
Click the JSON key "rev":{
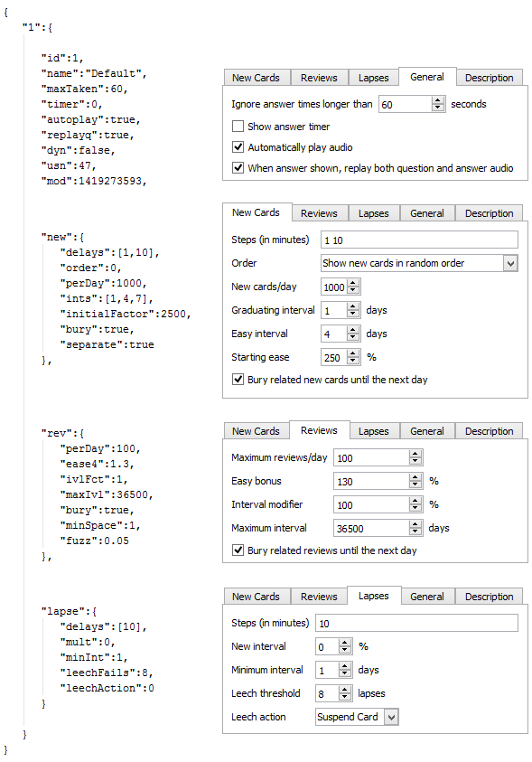[x=62, y=432]
